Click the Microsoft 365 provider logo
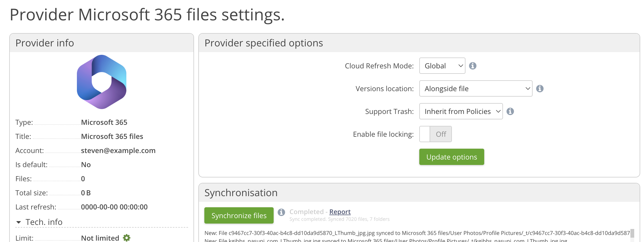The height and width of the screenshot is (242, 644). coord(101,82)
